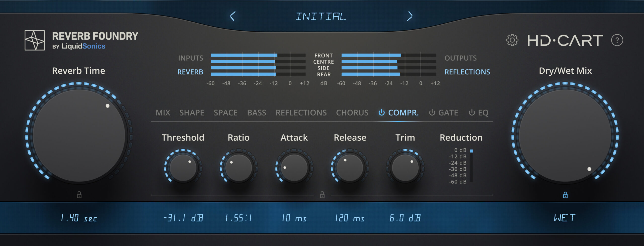The image size is (644, 246).
Task: Switch to the BASS tab
Action: (x=257, y=113)
